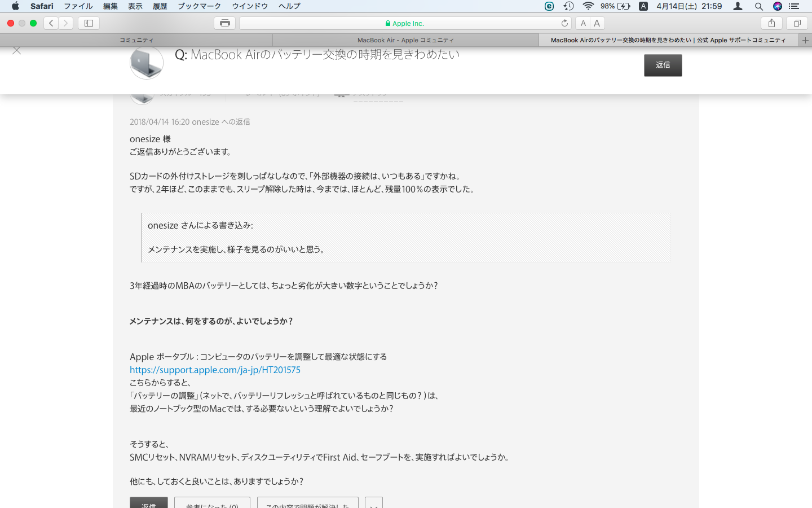Switch to the MacBook Air - Apple コミュニティ tab
Viewport: 812px width, 508px height.
pos(405,40)
